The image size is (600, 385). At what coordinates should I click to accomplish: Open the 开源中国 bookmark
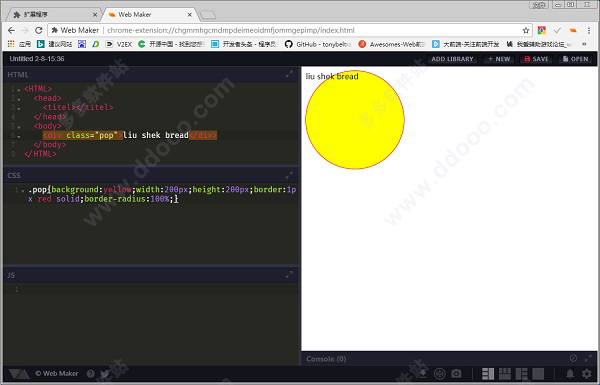click(171, 44)
